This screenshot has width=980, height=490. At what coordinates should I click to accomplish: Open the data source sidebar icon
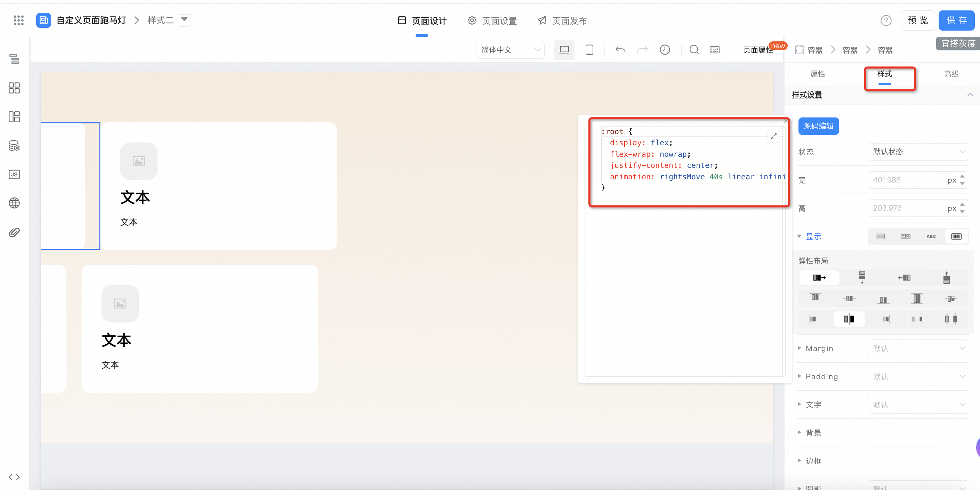[x=15, y=146]
